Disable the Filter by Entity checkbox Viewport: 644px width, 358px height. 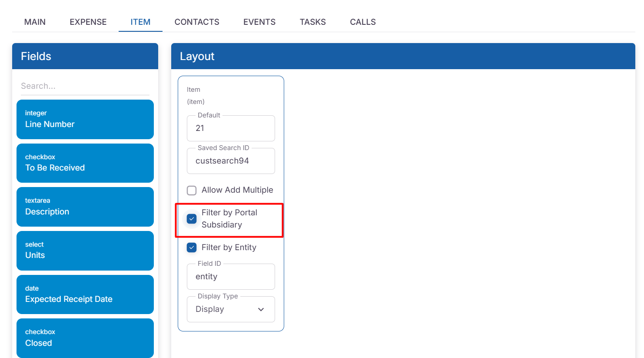point(192,248)
